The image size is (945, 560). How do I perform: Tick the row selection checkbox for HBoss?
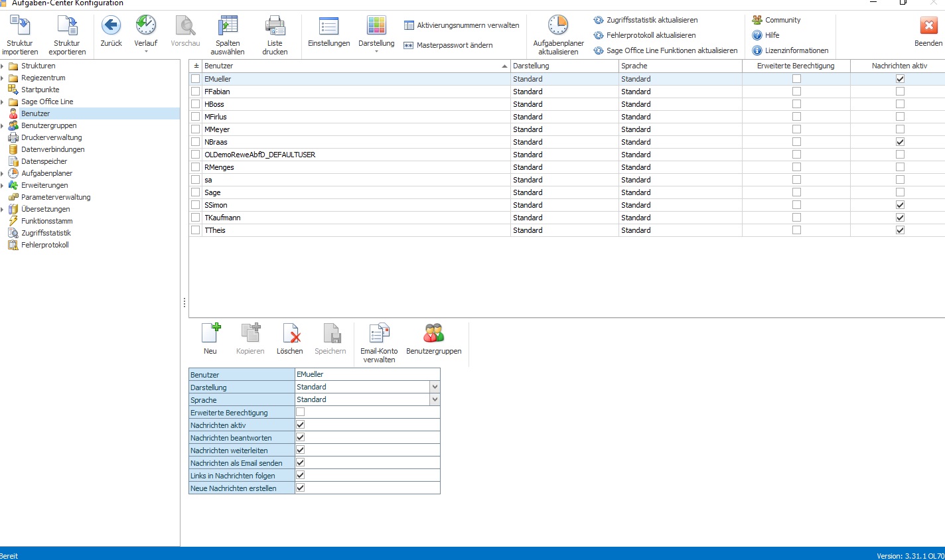point(196,104)
